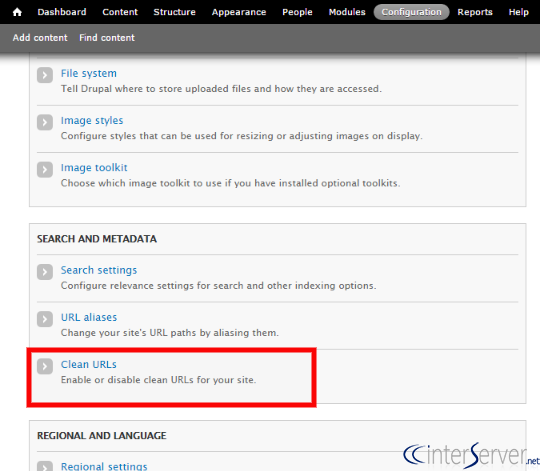Open the Appearance menu

click(239, 12)
